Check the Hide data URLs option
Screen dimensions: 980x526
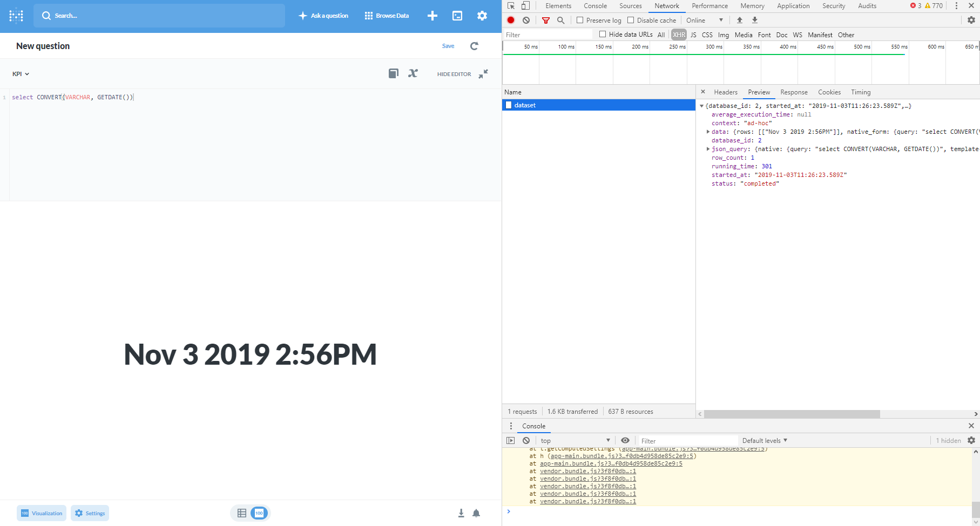coord(603,34)
